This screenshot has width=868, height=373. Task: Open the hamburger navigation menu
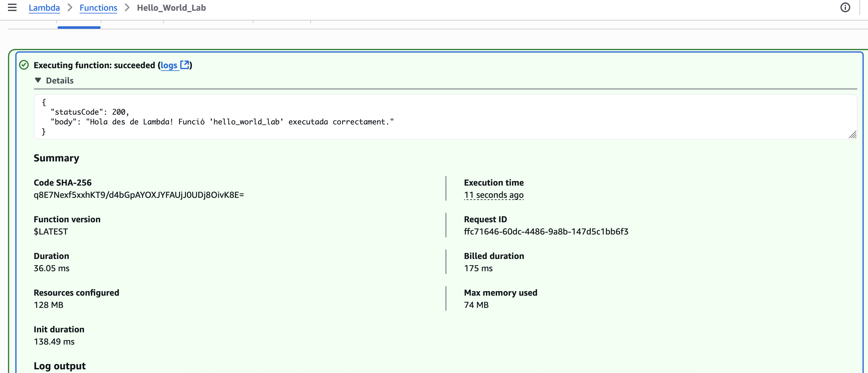[12, 7]
